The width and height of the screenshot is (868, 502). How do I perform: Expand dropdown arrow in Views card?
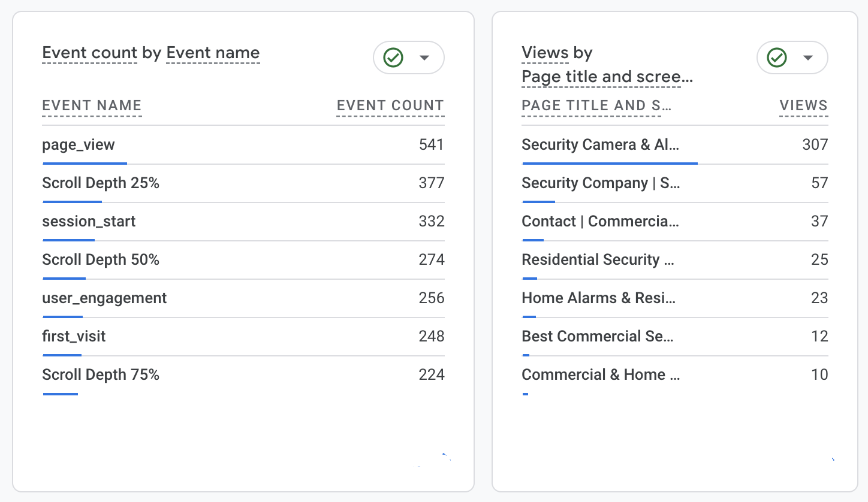point(808,58)
